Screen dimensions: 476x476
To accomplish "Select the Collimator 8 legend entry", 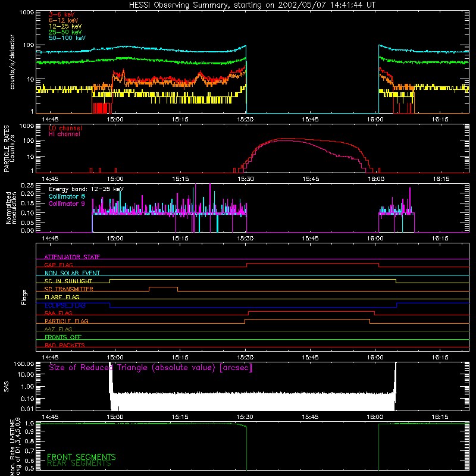I will coord(67,196).
